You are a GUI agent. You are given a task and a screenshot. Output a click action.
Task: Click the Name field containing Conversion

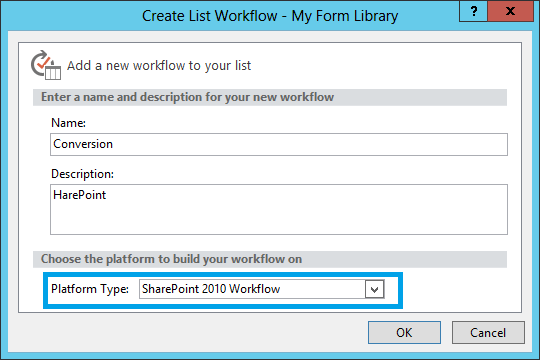[279, 144]
